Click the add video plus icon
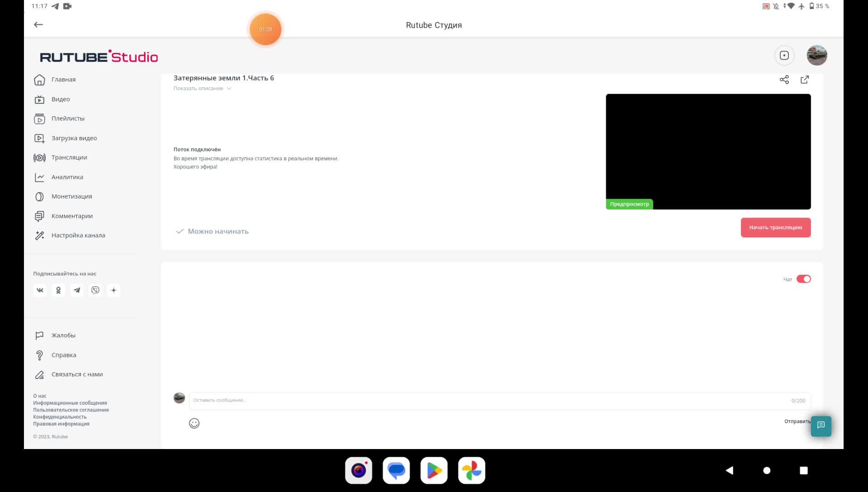This screenshot has width=868, height=492. coord(784,55)
